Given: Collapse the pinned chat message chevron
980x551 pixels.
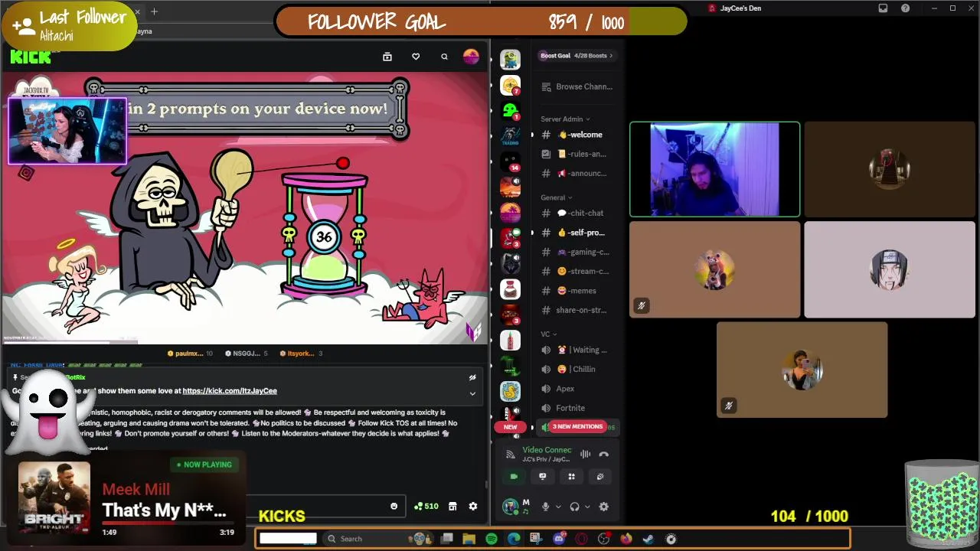Looking at the screenshot, I should [x=472, y=393].
